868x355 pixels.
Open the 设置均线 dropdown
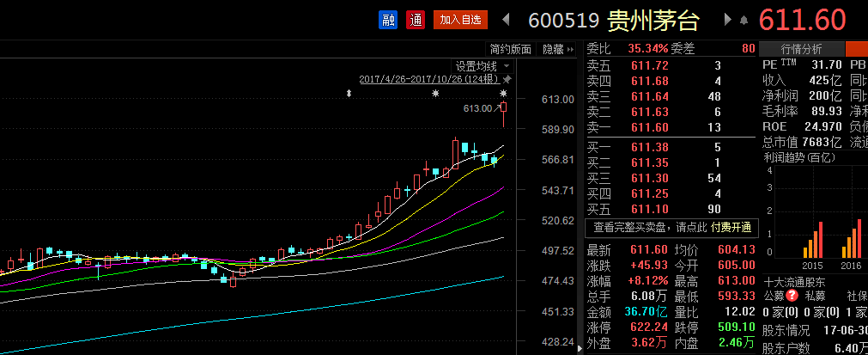(x=483, y=66)
